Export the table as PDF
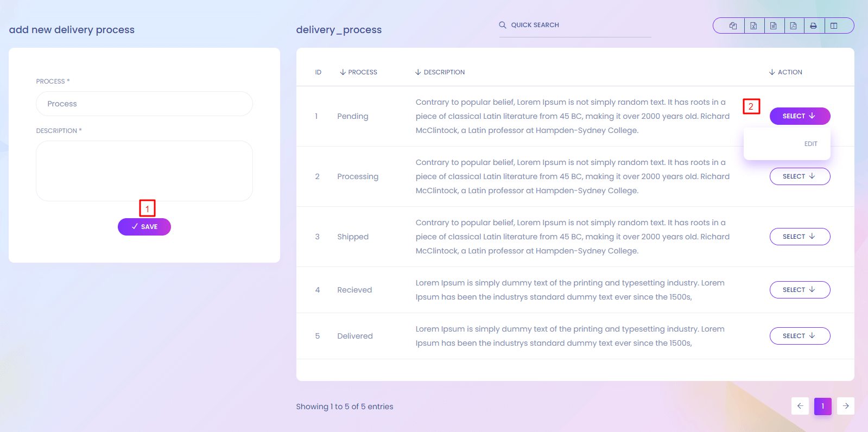The image size is (868, 432). (794, 26)
